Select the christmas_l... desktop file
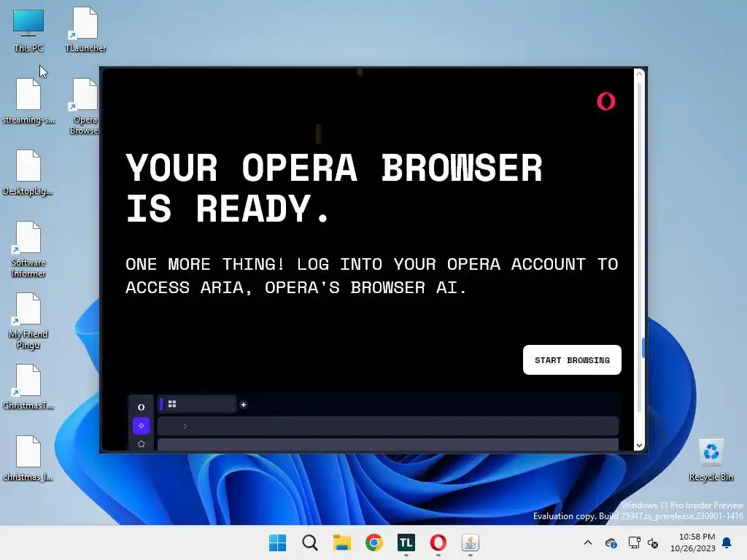 [28, 459]
